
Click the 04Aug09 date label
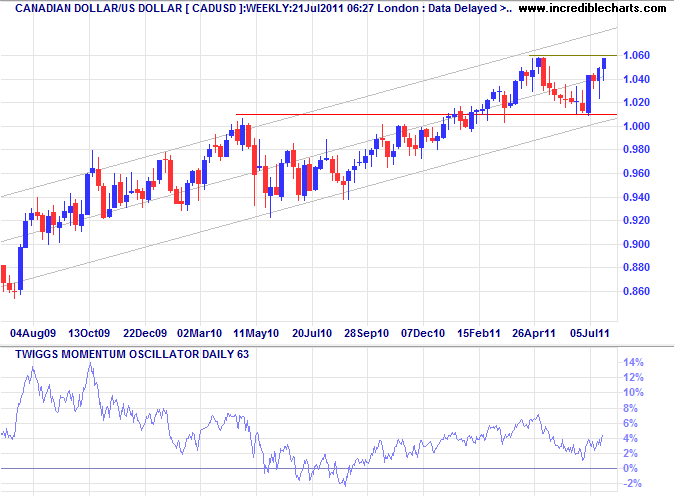click(33, 333)
